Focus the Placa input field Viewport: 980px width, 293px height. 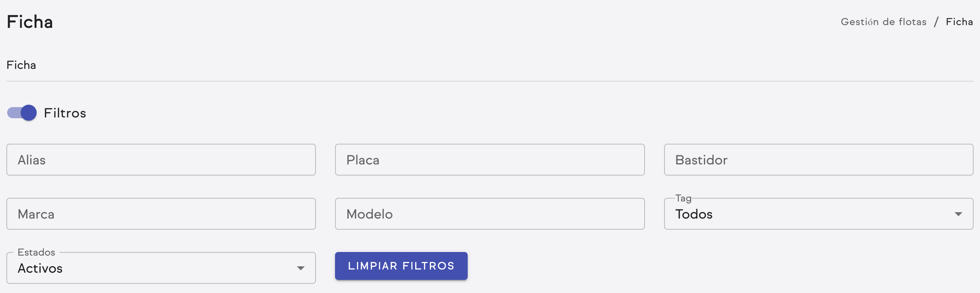pyautogui.click(x=489, y=160)
